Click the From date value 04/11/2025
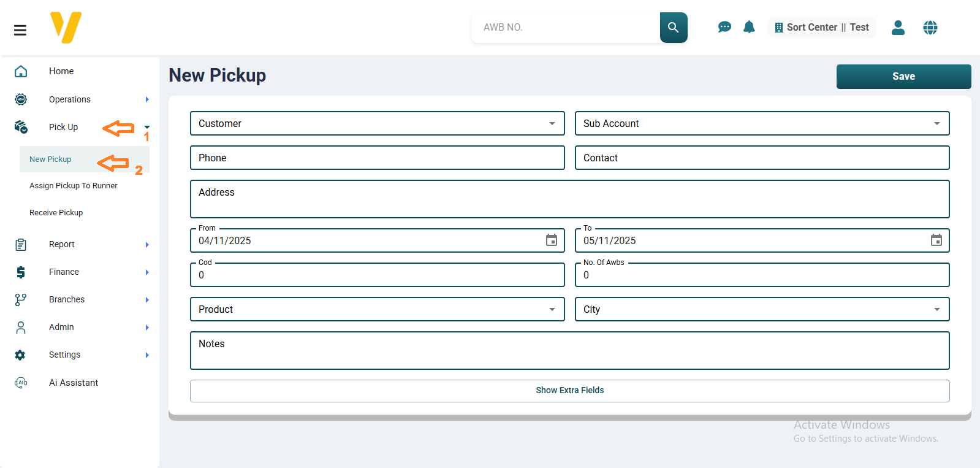 pyautogui.click(x=225, y=241)
